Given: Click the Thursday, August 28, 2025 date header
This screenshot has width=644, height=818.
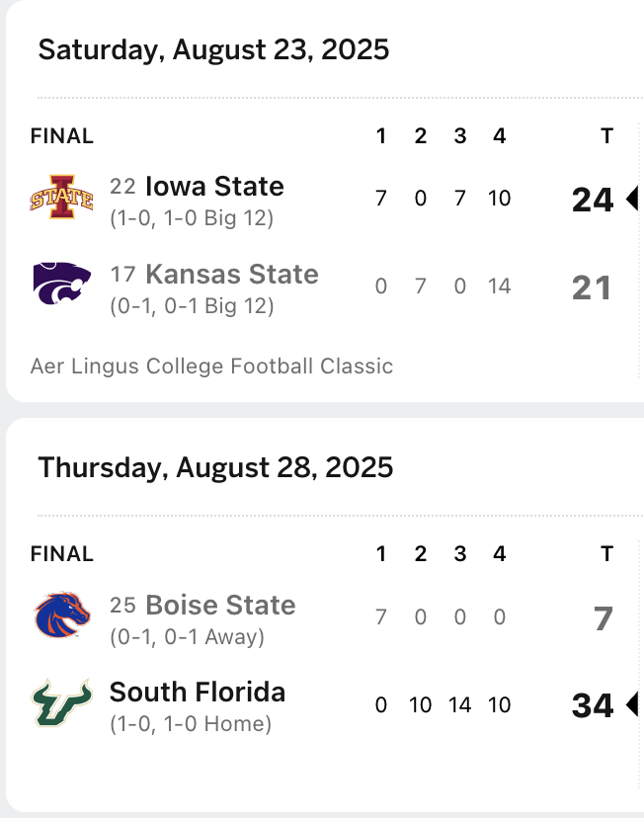Looking at the screenshot, I should [x=215, y=466].
